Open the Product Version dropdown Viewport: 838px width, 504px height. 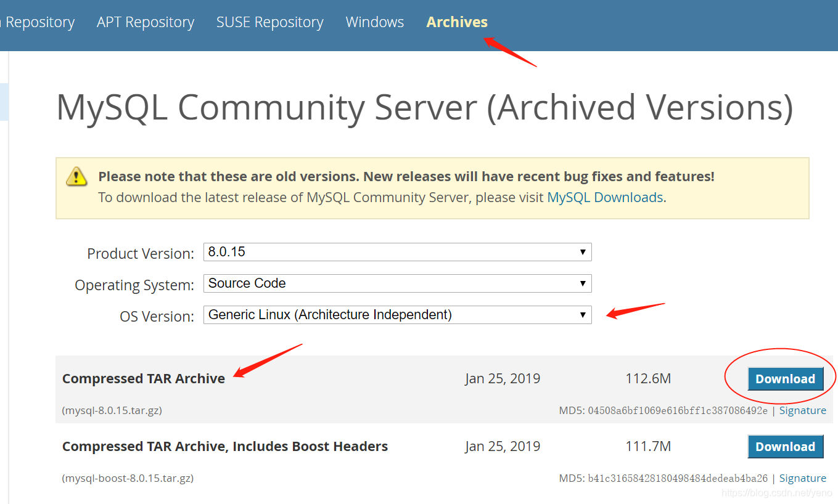click(x=398, y=252)
